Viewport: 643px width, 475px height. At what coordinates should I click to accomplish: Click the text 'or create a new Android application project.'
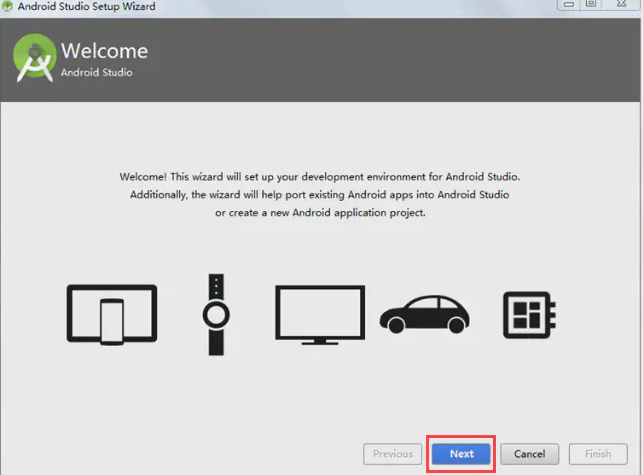[320, 212]
